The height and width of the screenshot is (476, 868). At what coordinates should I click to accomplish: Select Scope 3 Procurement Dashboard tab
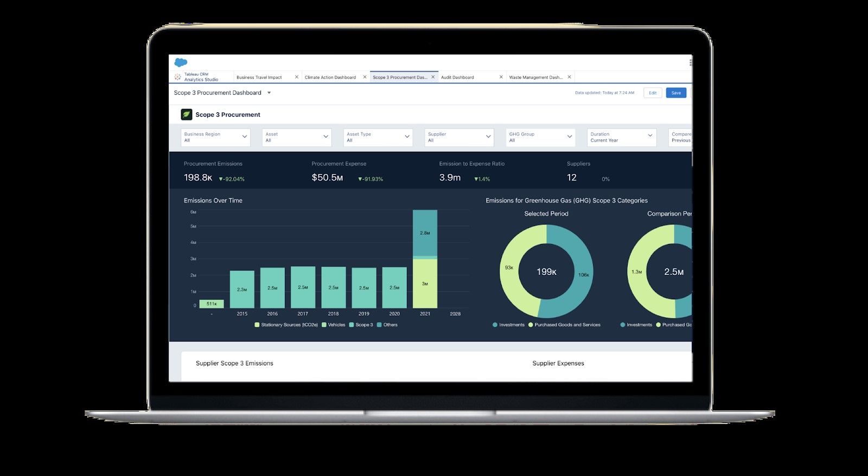[400, 78]
